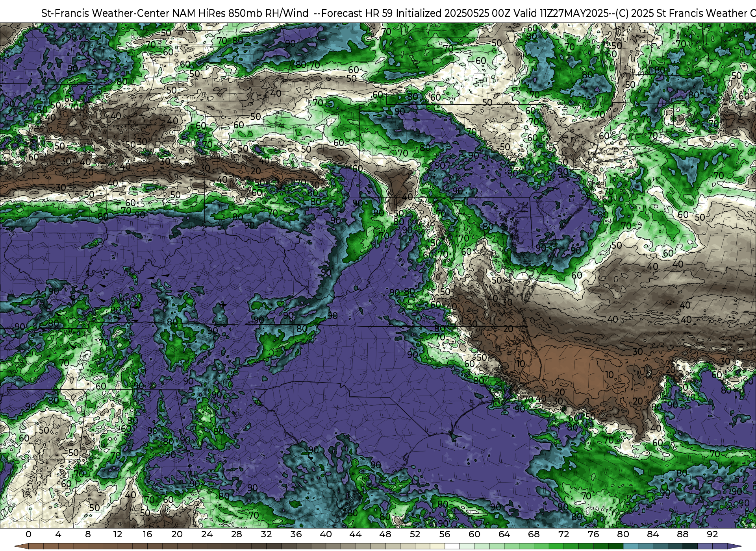Click the "St-Francis Weather-Center" title text
This screenshot has width=756, height=551.
click(x=105, y=13)
